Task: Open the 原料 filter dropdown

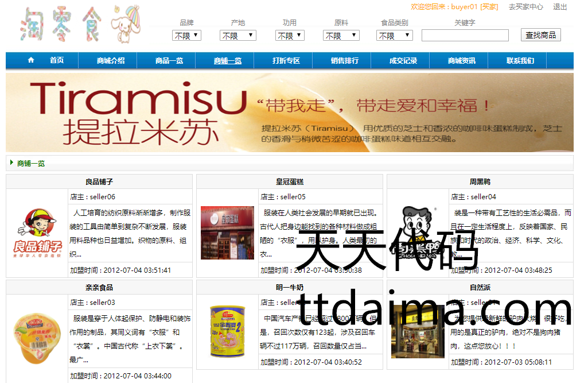Action: [x=341, y=36]
